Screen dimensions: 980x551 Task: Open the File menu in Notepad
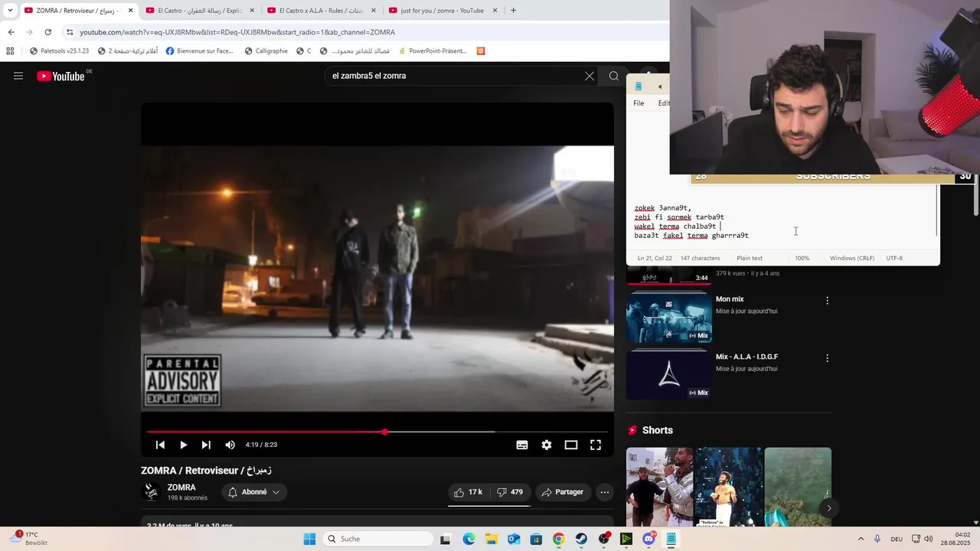pos(639,103)
